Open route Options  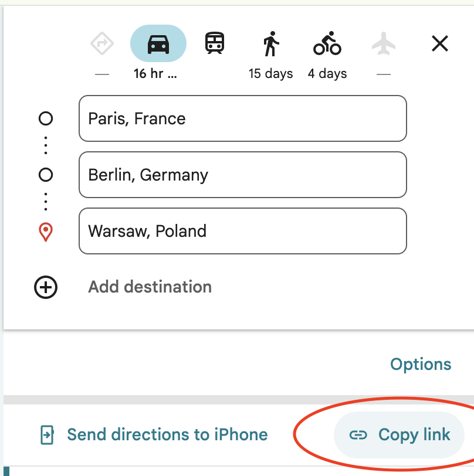point(421,364)
